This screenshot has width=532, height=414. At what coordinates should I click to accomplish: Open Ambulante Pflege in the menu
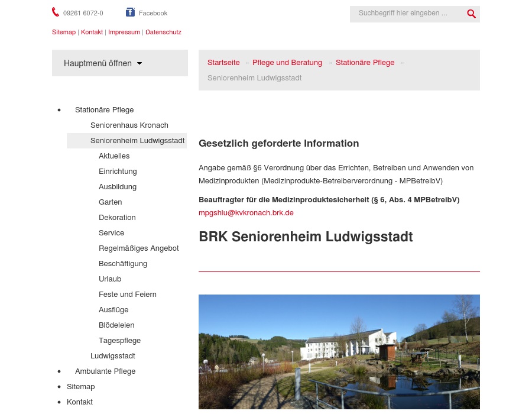105,371
